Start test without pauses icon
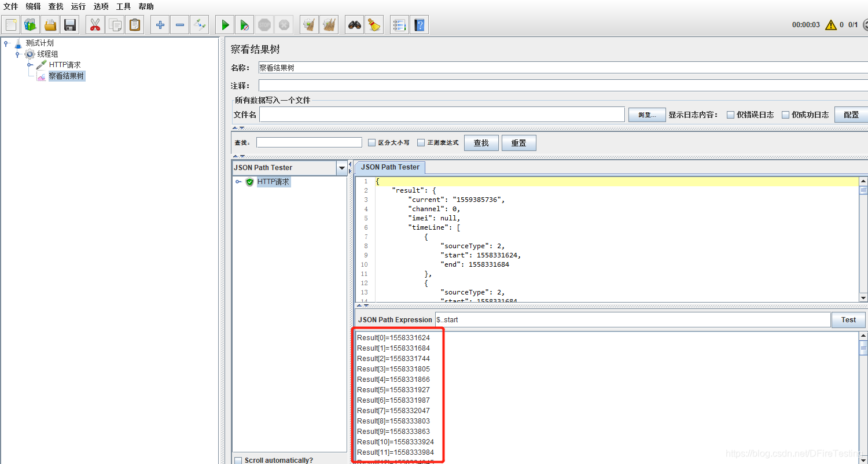The image size is (868, 464). 245,25
